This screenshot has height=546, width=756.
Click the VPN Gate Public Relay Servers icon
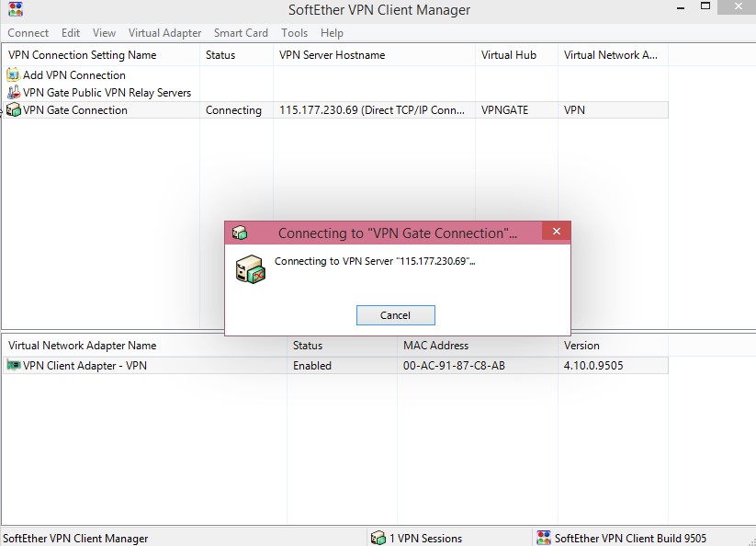click(x=14, y=92)
